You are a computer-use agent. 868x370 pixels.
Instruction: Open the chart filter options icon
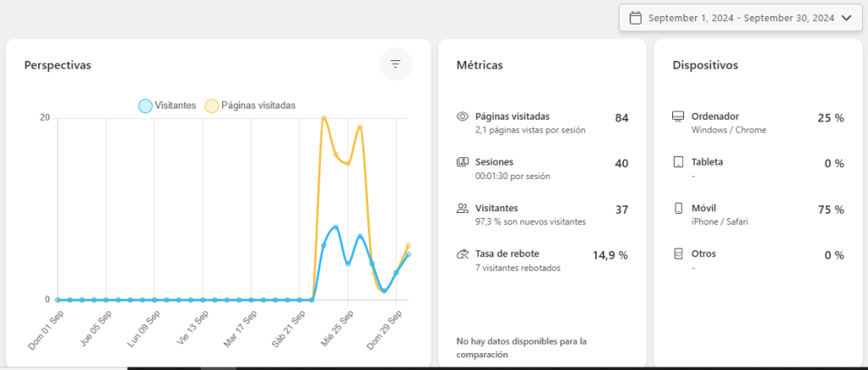click(x=395, y=64)
